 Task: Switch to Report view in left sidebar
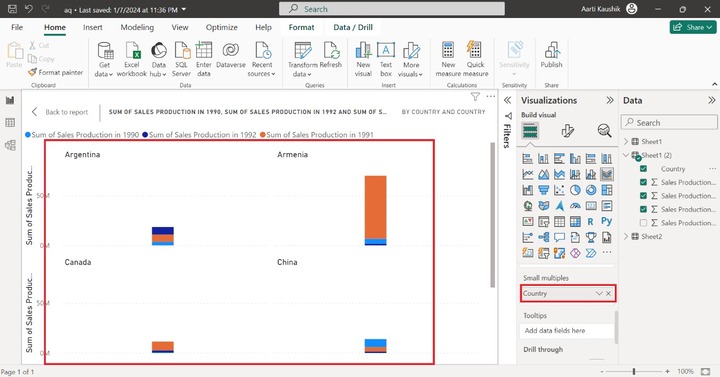[10, 100]
